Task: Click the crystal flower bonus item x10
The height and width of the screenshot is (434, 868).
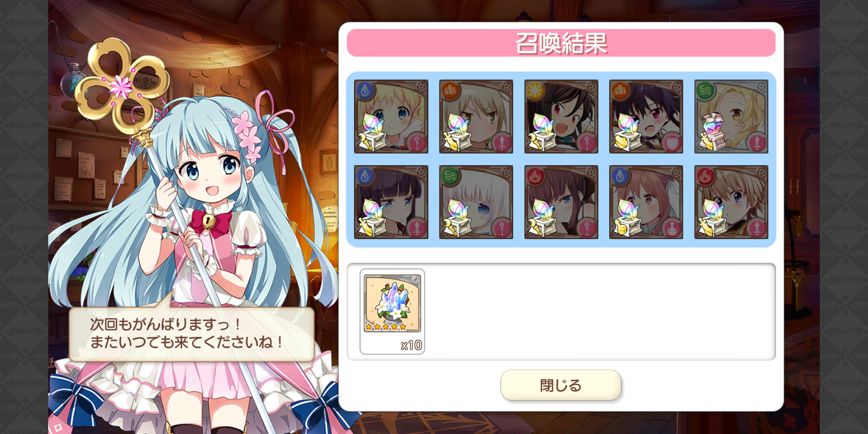Action: [x=392, y=311]
